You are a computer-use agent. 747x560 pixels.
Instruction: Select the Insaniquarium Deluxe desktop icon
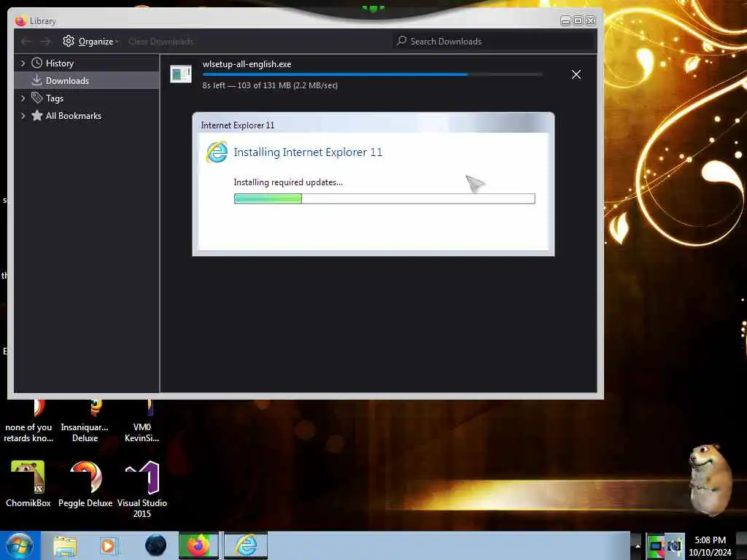pyautogui.click(x=85, y=421)
